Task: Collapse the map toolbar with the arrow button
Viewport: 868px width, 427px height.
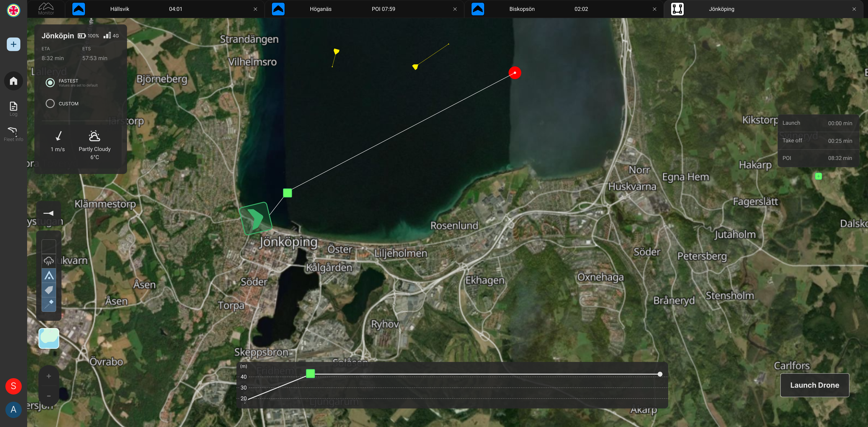Action: [49, 213]
